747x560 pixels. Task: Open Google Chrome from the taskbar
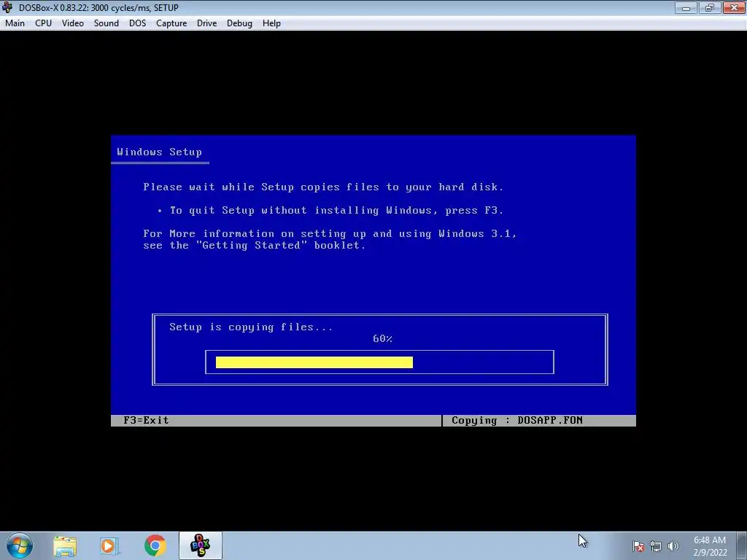155,546
